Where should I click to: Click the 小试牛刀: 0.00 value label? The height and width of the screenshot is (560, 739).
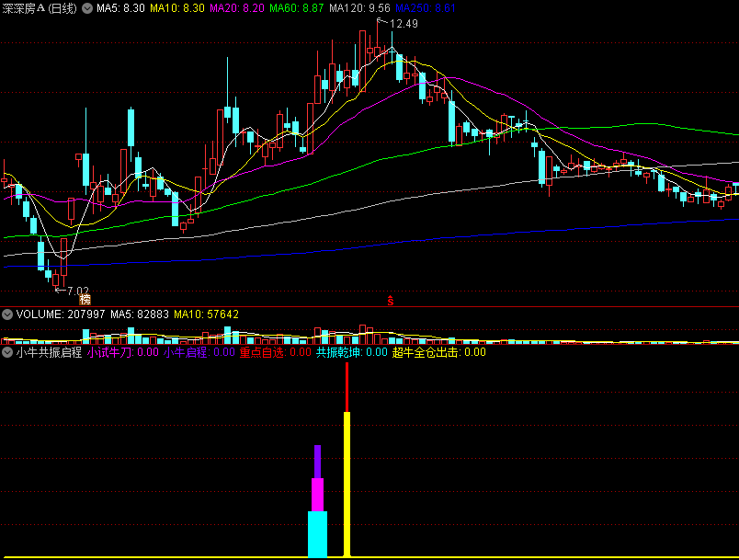(x=123, y=352)
